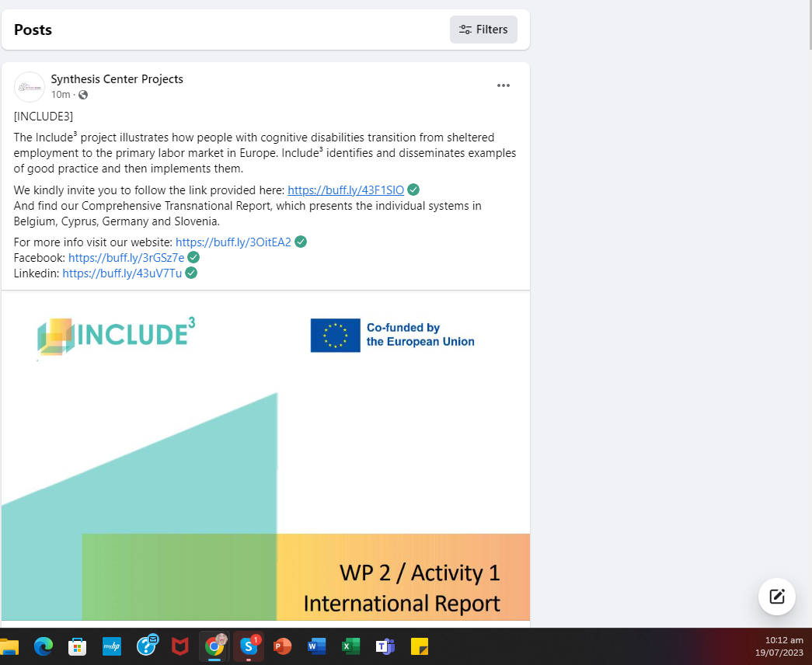Click the page vertical scrollbar thumb
This screenshot has height=665, width=812.
(810, 25)
